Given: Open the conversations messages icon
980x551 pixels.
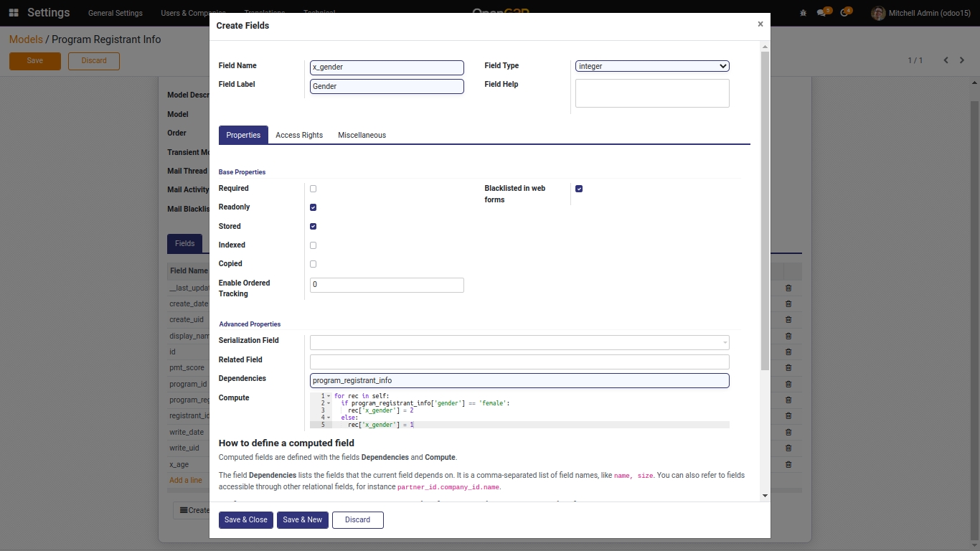Looking at the screenshot, I should (822, 13).
